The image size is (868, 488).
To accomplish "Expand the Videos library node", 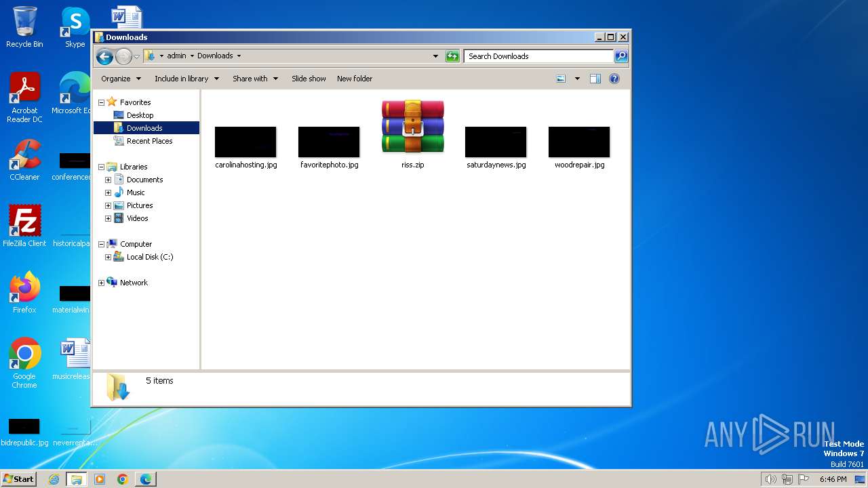I will click(x=108, y=218).
